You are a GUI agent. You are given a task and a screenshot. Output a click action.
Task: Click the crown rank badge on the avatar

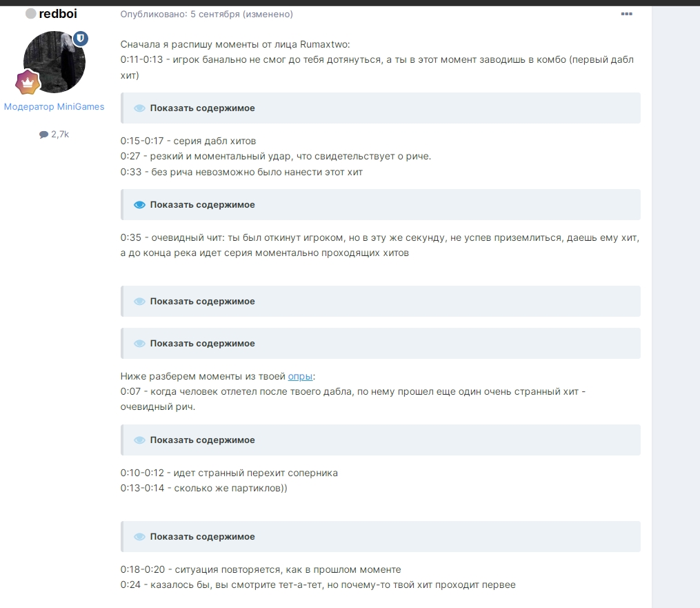pyautogui.click(x=28, y=82)
